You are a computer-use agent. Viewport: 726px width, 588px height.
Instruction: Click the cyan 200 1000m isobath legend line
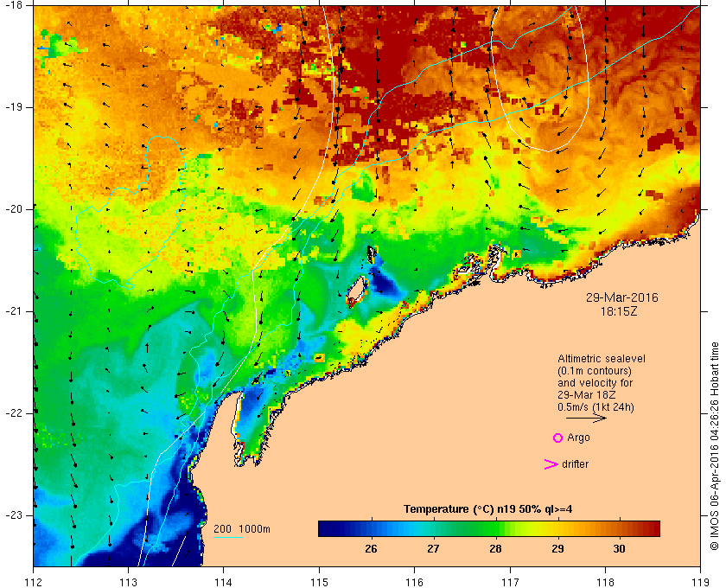(228, 538)
